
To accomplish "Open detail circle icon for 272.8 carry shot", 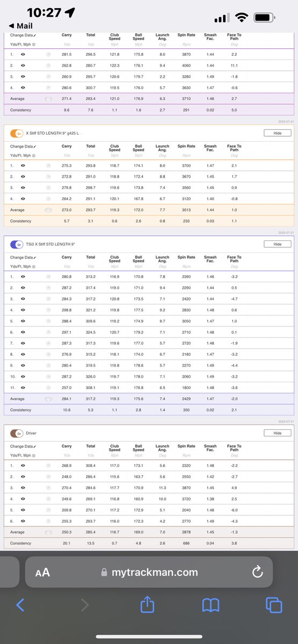I will click(x=49, y=177).
